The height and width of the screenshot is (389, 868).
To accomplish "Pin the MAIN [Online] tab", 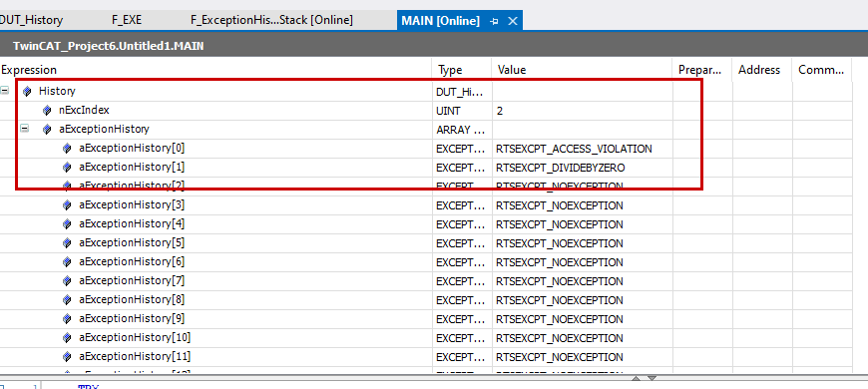I will (x=494, y=21).
